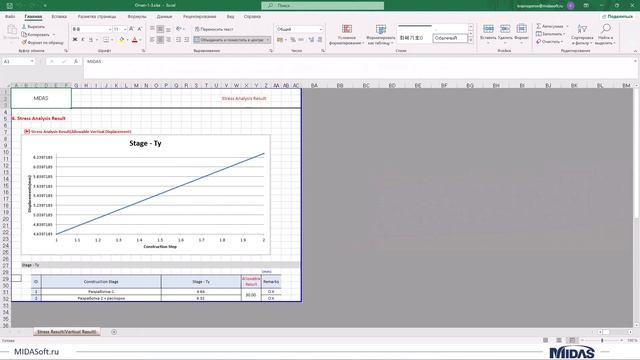The width and height of the screenshot is (640, 360).
Task: Switch to the Данные tab
Action: 164,17
